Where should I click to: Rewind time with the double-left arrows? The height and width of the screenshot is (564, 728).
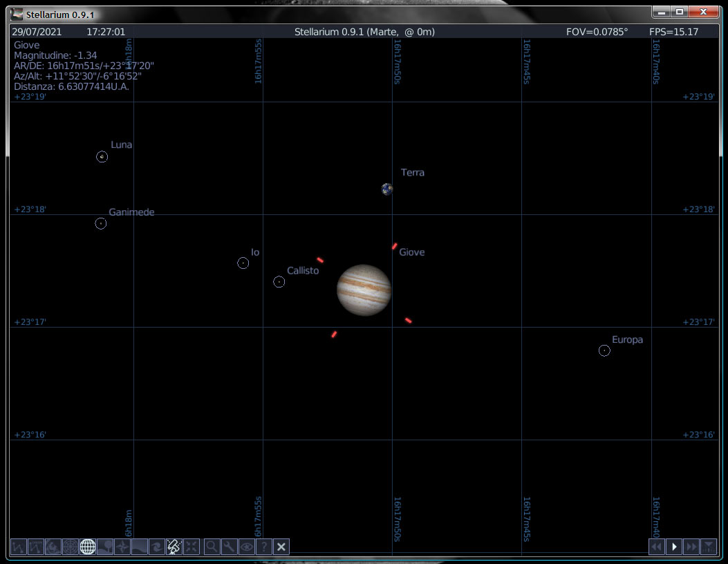657,546
